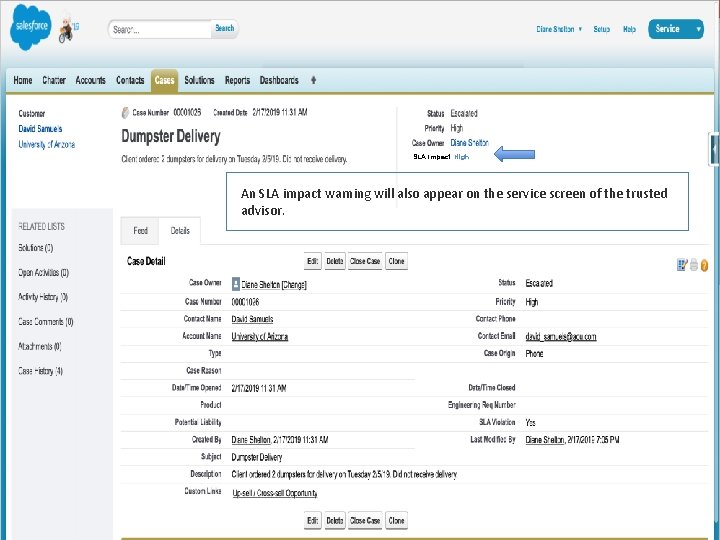Open University of Arizona account name link in details
Screen dimensions: 720x540
(x=259, y=337)
